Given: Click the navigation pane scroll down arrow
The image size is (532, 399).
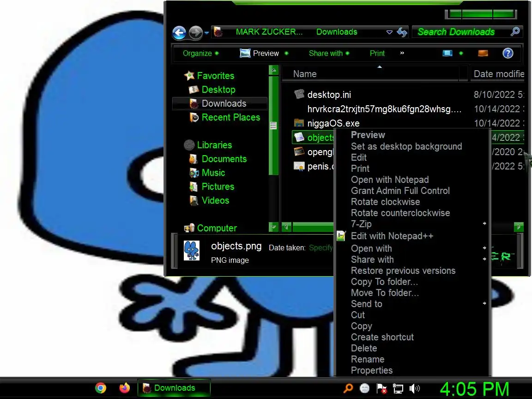Looking at the screenshot, I should coord(273,227).
